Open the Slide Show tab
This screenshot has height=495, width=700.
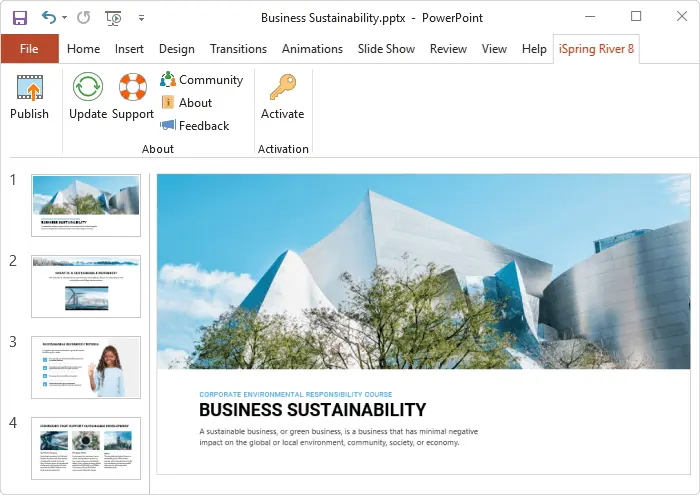point(386,49)
